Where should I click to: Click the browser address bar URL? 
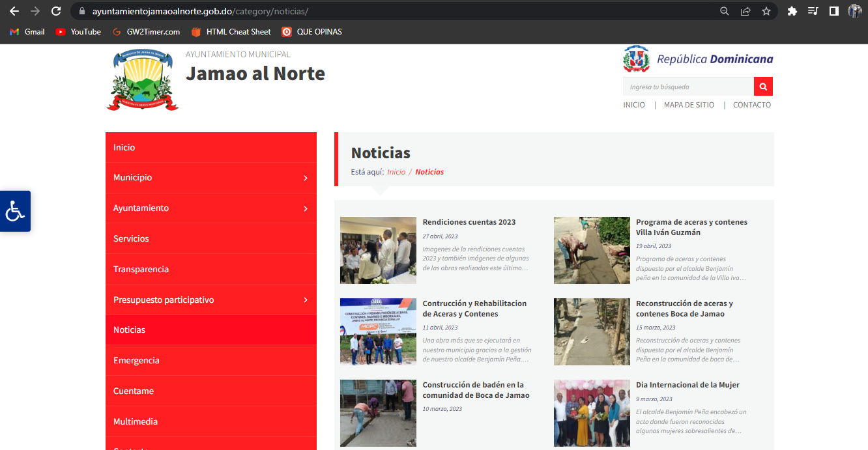click(200, 11)
